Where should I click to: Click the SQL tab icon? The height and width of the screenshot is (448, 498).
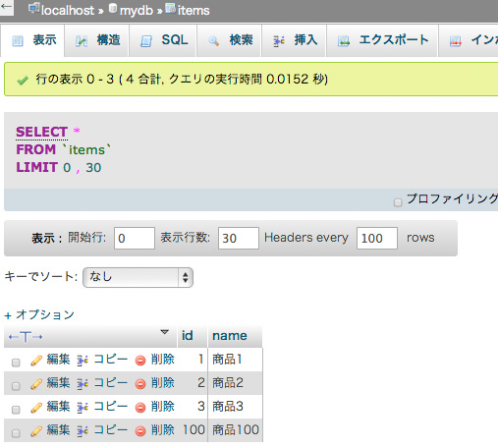[146, 41]
